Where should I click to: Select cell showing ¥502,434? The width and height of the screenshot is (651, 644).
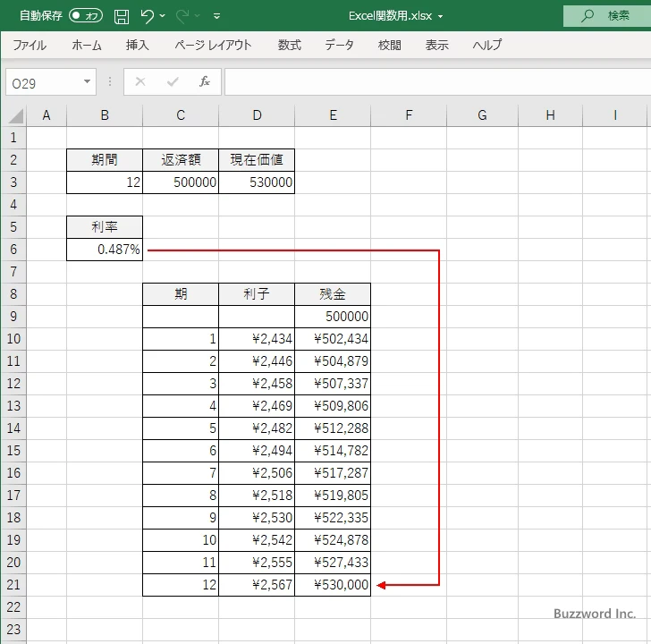[333, 339]
